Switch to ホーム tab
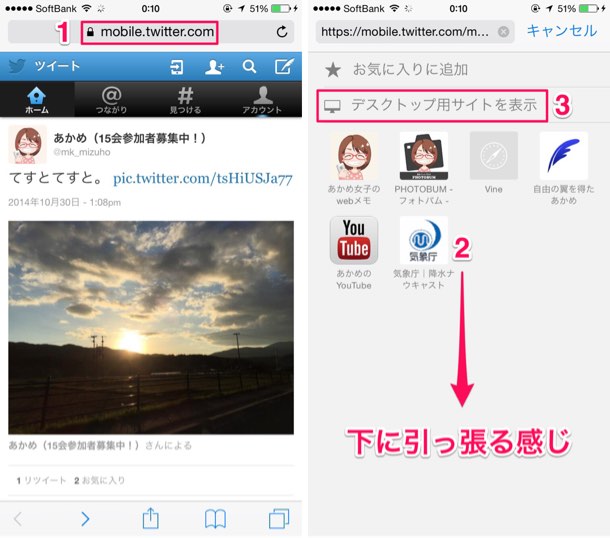The width and height of the screenshot is (610, 538). tap(37, 100)
